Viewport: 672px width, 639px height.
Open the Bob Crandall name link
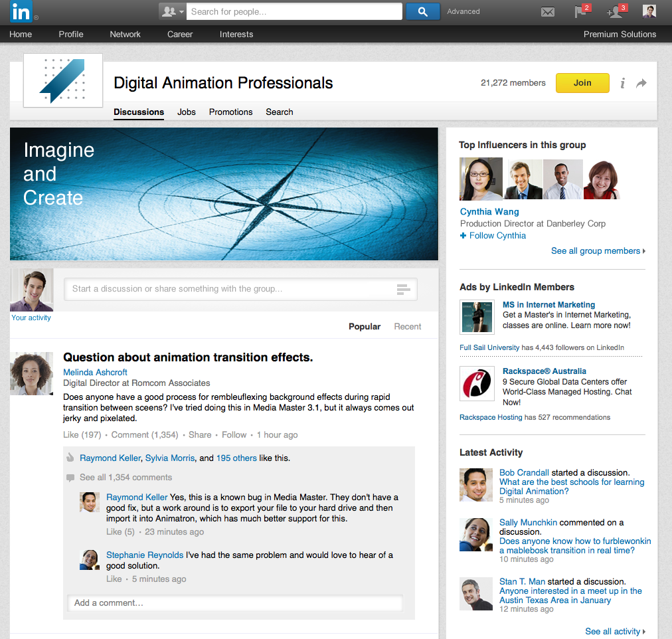point(524,473)
